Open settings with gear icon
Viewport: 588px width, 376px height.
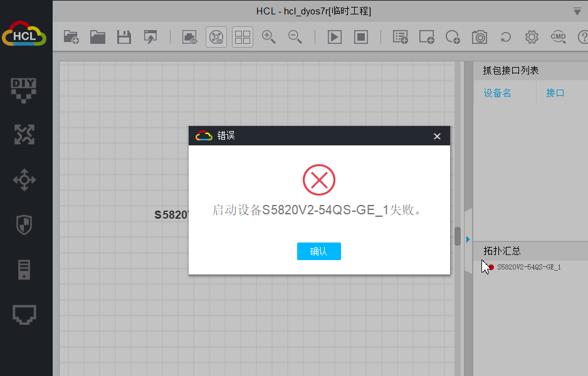click(532, 37)
